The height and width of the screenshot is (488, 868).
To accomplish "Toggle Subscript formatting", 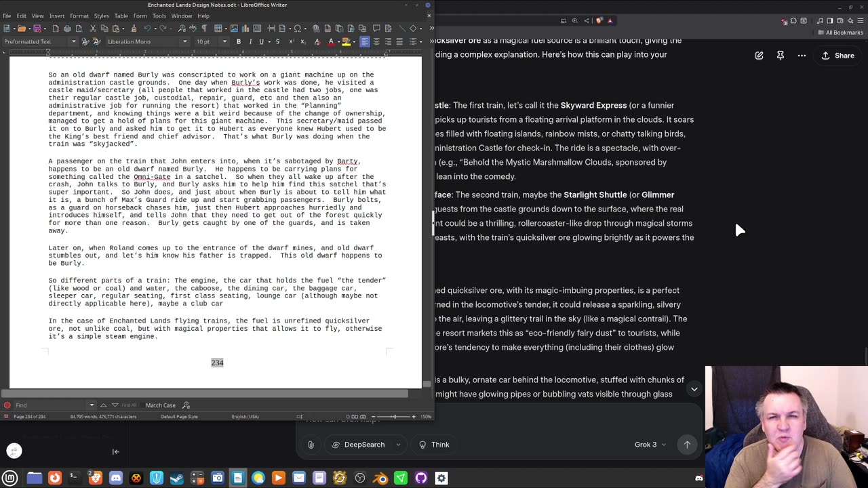I will click(303, 41).
